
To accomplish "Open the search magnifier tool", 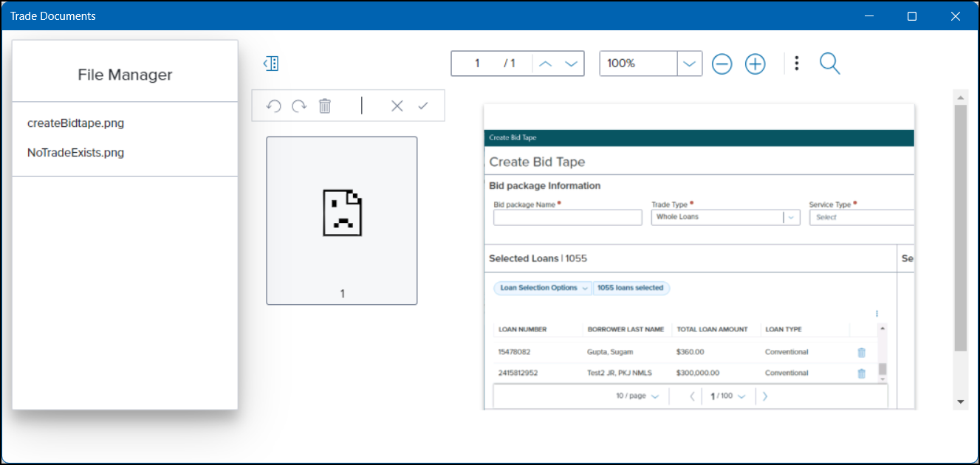I will [830, 64].
